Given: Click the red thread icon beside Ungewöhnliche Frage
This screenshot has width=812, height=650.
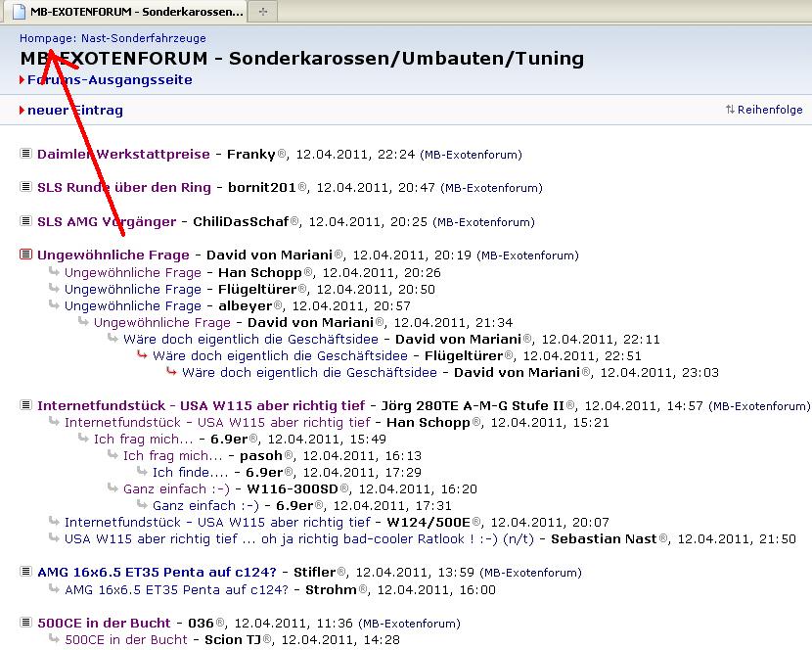Looking at the screenshot, I should point(26,255).
